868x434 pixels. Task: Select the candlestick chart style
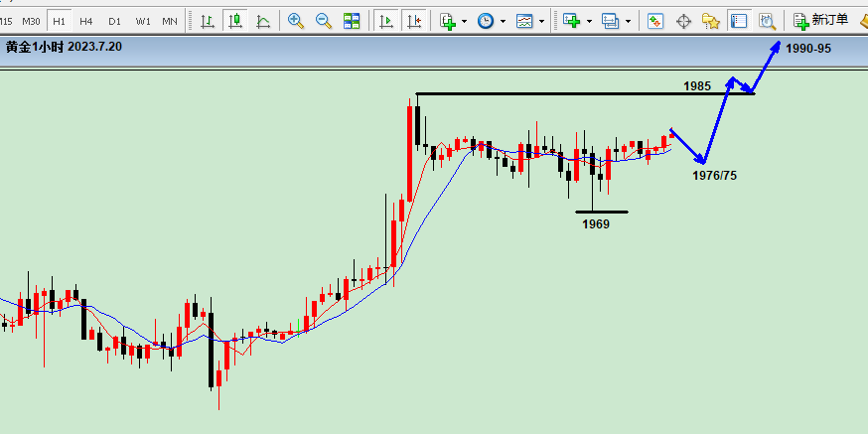click(235, 21)
